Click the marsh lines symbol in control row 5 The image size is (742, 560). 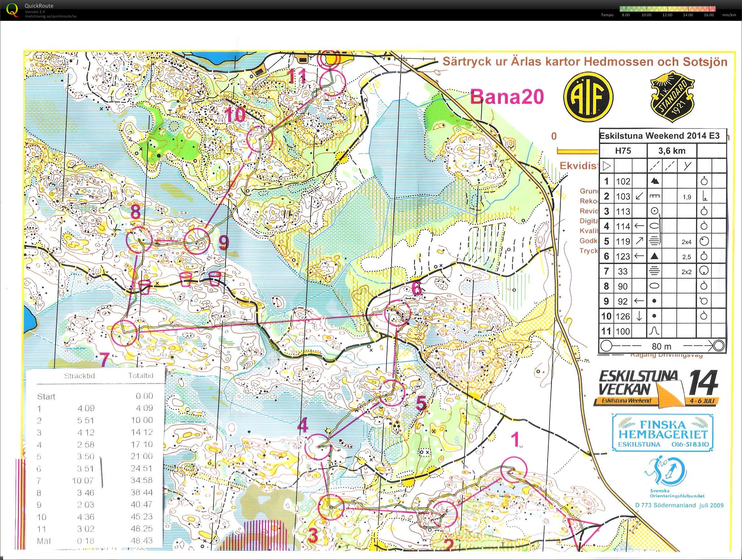pos(654,241)
